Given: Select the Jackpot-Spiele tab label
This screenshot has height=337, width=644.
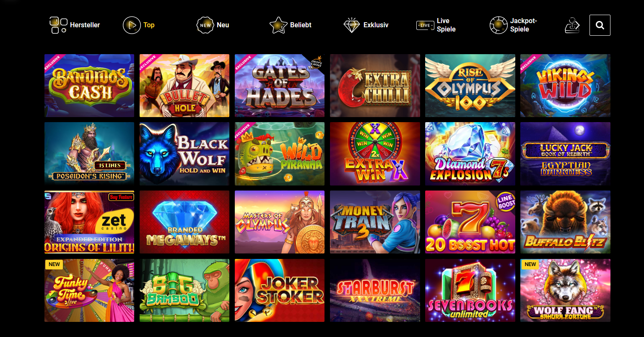Looking at the screenshot, I should pos(523,25).
